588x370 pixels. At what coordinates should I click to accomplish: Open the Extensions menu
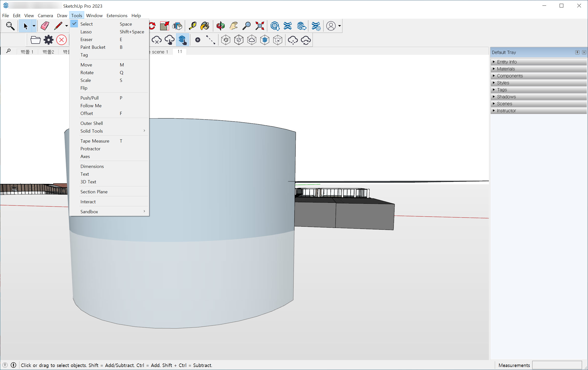117,15
